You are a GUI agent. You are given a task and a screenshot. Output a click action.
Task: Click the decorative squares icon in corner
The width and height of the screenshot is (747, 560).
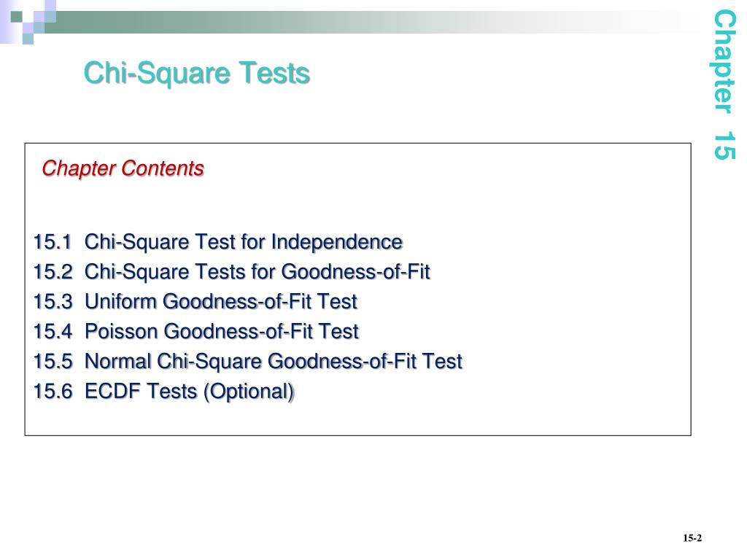pyautogui.click(x=28, y=21)
